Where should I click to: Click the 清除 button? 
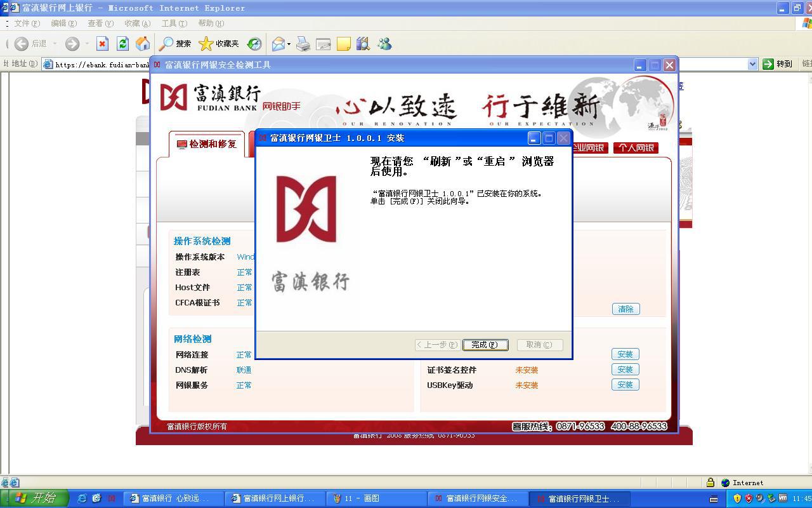625,309
